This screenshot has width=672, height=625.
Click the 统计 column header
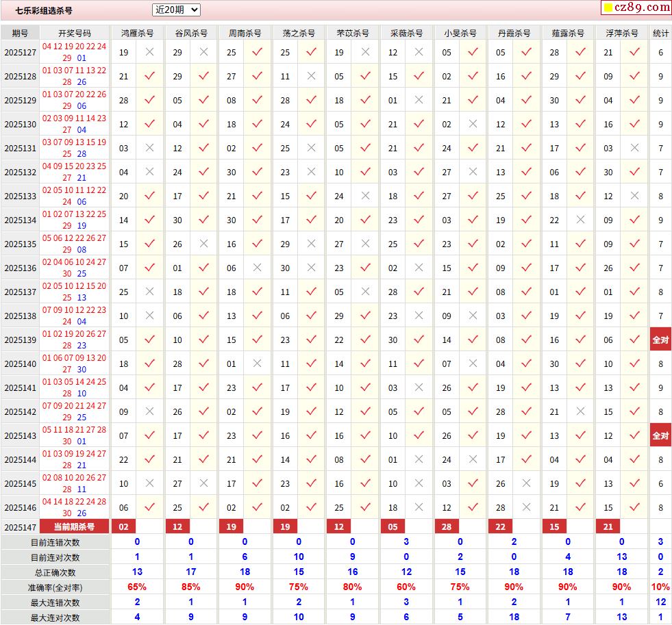tap(660, 33)
